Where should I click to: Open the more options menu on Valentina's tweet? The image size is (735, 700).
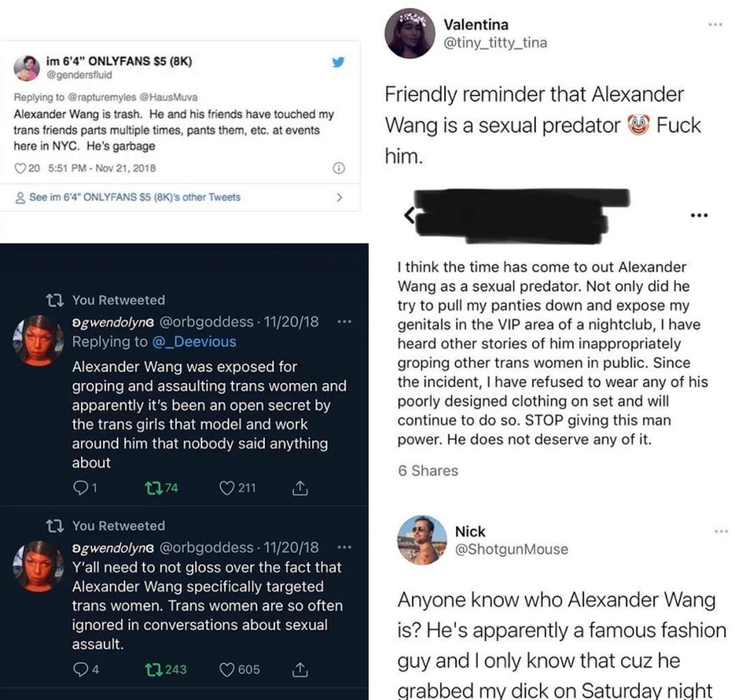(714, 24)
